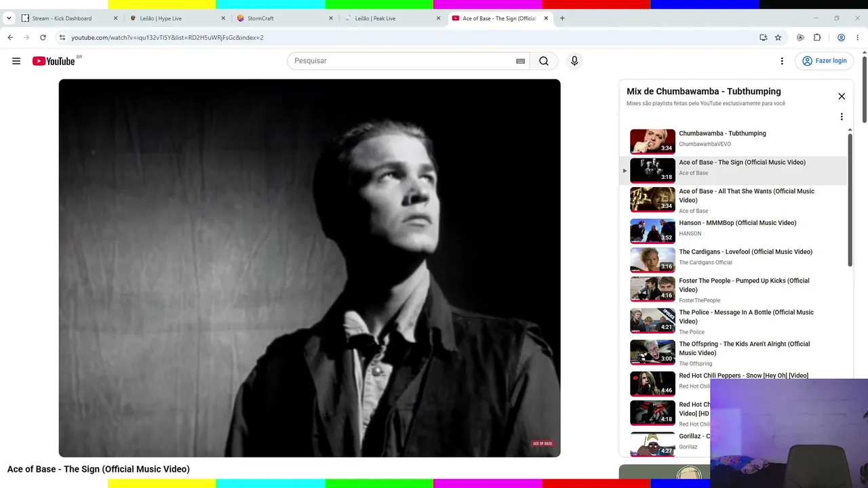Image resolution: width=868 pixels, height=488 pixels.
Task: Click the page vertical scrollbar
Action: pyautogui.click(x=865, y=88)
